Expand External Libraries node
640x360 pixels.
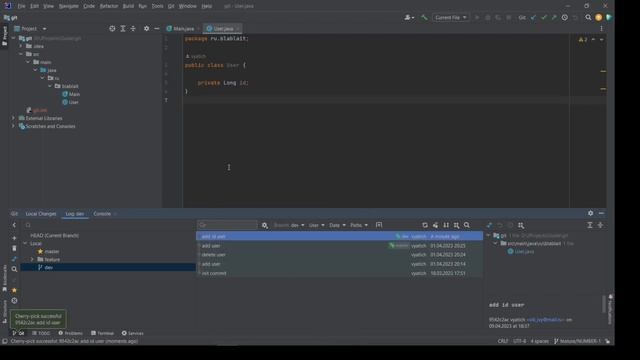point(13,118)
